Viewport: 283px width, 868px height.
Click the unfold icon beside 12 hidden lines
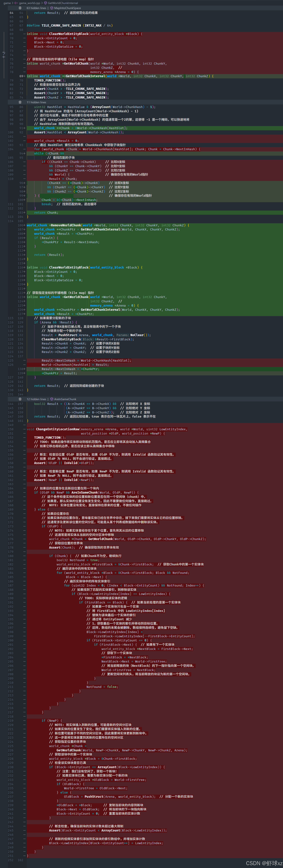click(20, 399)
